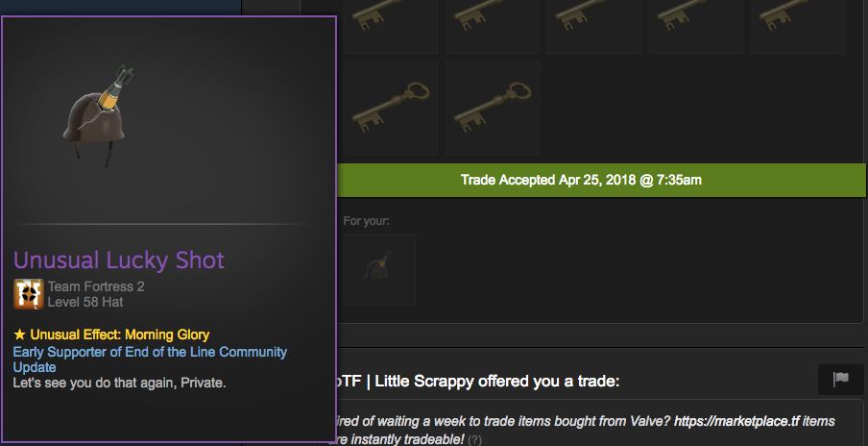Select the first key in the bottom key row

point(391,109)
